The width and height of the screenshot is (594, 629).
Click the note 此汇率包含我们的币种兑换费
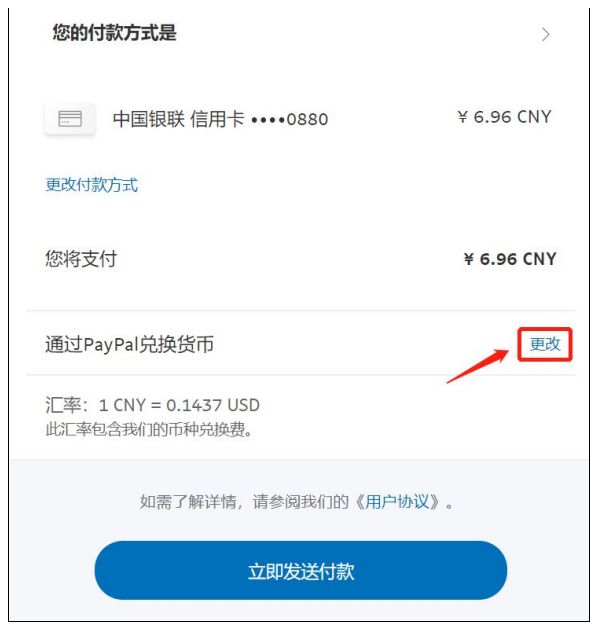tap(149, 430)
